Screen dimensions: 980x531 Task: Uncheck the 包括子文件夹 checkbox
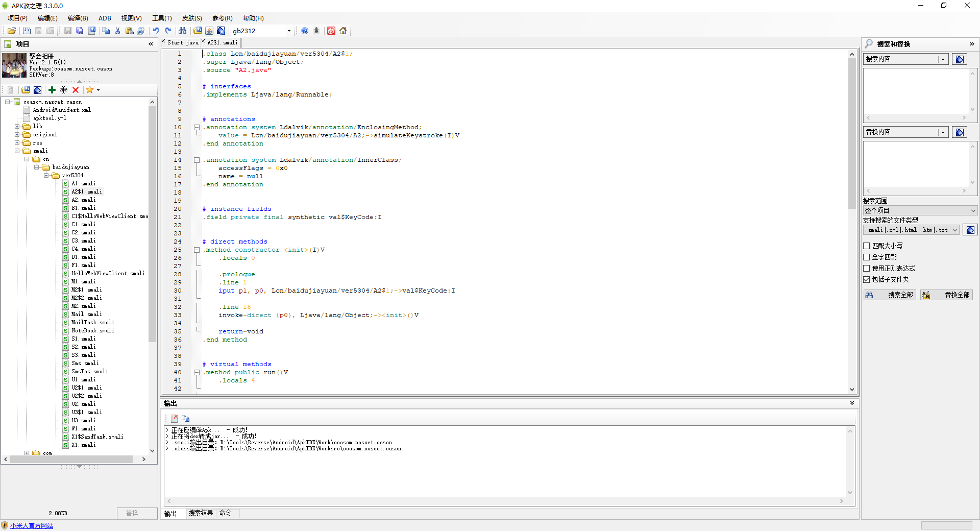(867, 279)
